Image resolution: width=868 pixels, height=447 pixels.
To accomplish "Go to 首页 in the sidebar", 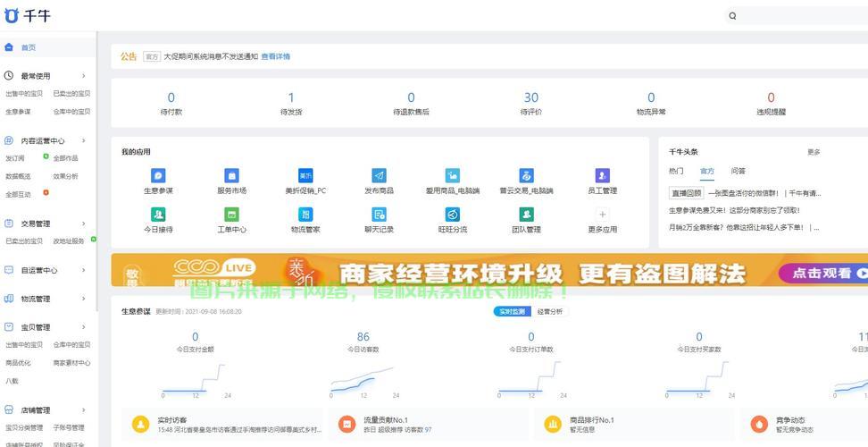I will [x=29, y=47].
